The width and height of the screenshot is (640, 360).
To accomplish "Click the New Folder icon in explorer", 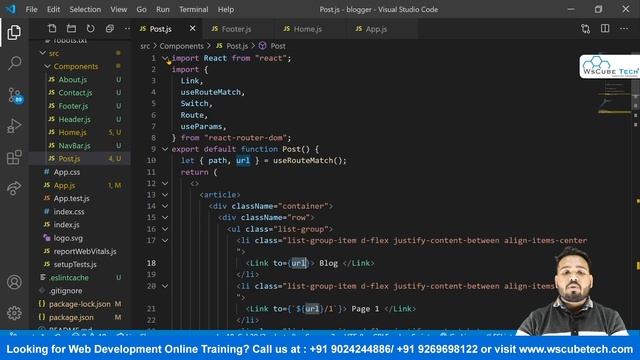I will pyautogui.click(x=71, y=29).
